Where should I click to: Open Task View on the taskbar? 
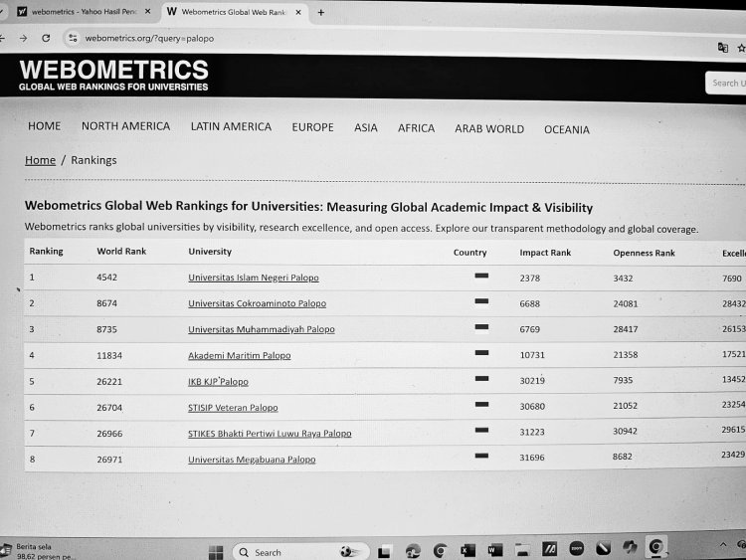384,551
